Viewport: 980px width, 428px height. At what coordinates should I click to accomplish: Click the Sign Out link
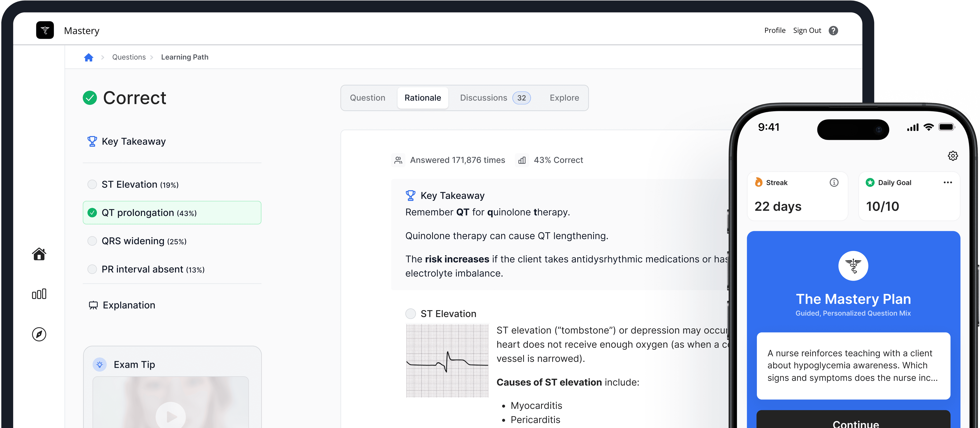[x=807, y=30]
